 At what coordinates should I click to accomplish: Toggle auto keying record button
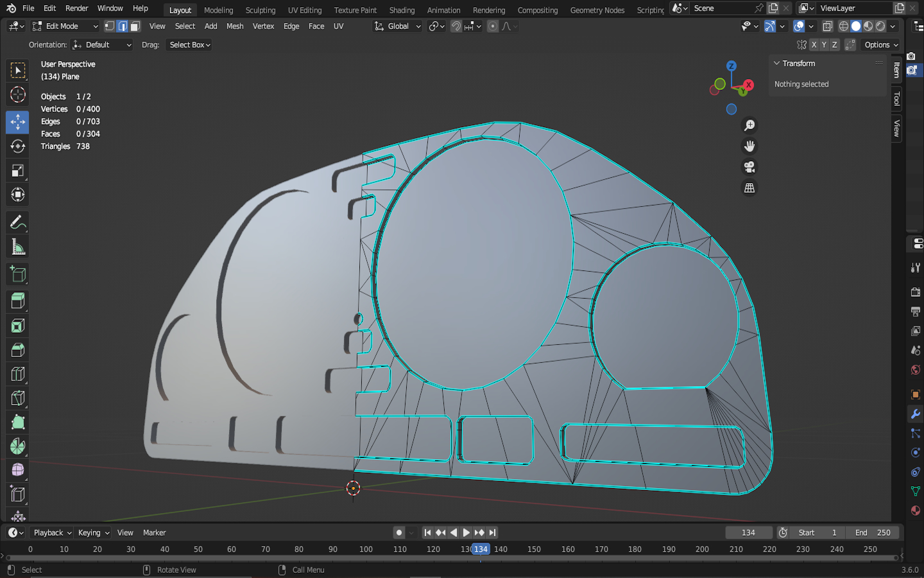(x=399, y=532)
